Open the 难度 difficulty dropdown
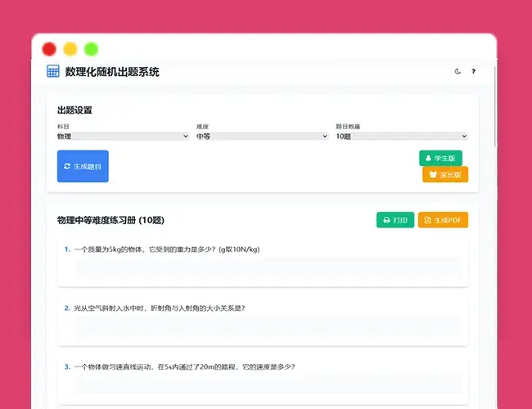532x409 pixels. [x=262, y=137]
